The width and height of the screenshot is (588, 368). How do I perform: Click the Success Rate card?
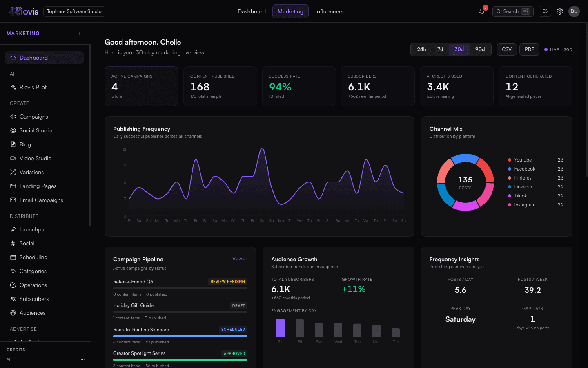pyautogui.click(x=299, y=86)
